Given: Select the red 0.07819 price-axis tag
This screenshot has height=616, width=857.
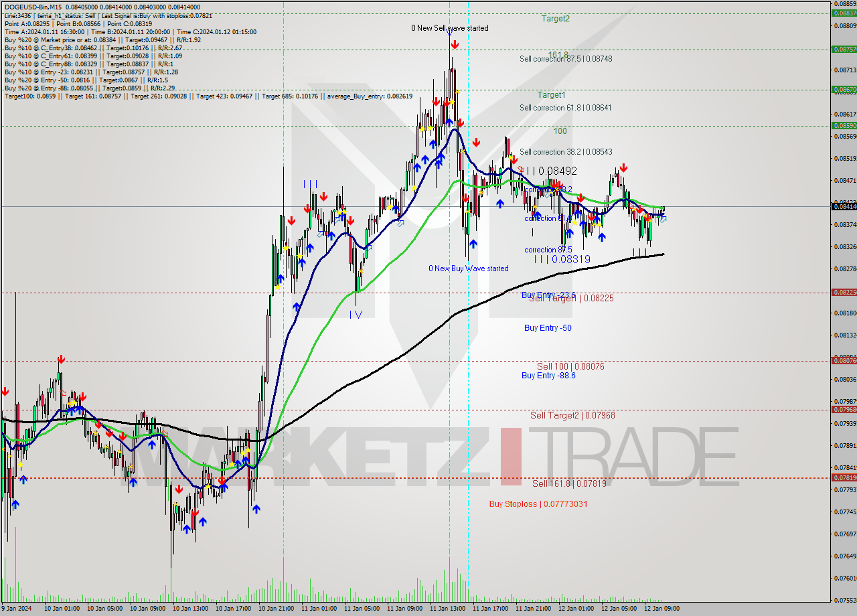Looking at the screenshot, I should [844, 477].
